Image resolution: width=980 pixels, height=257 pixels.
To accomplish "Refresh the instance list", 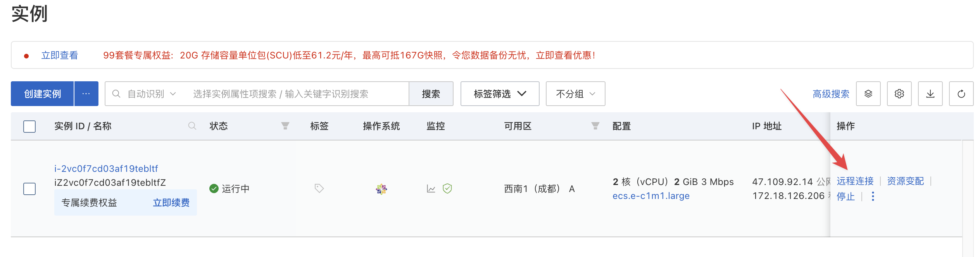I will [x=962, y=94].
